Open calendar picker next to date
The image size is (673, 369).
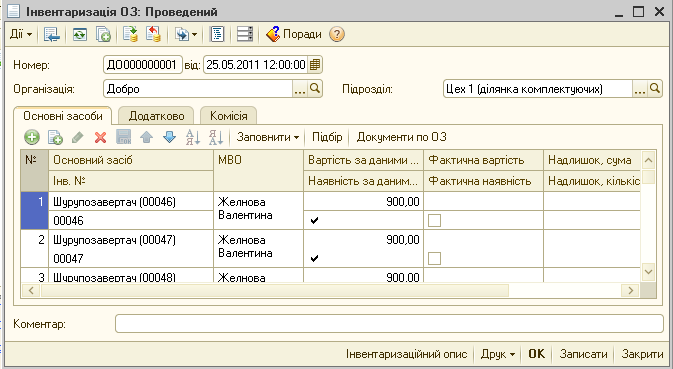(315, 65)
